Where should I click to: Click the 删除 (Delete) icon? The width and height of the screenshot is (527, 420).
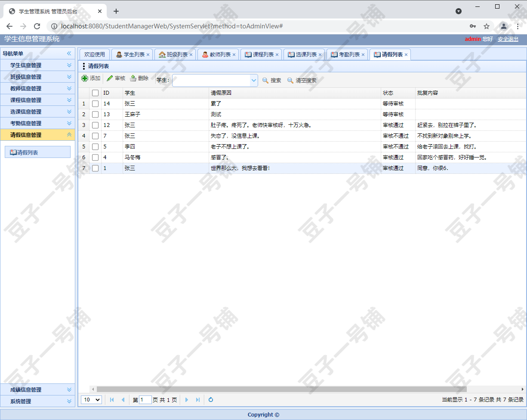pyautogui.click(x=133, y=79)
